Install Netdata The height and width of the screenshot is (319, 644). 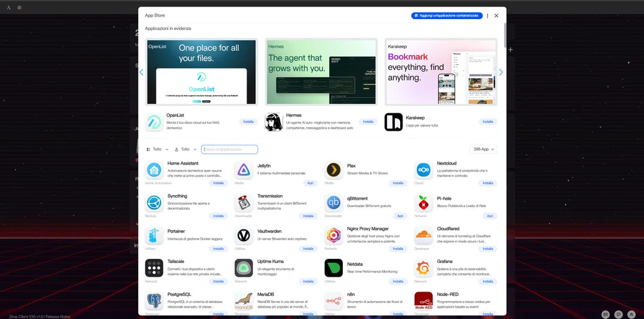(x=398, y=281)
